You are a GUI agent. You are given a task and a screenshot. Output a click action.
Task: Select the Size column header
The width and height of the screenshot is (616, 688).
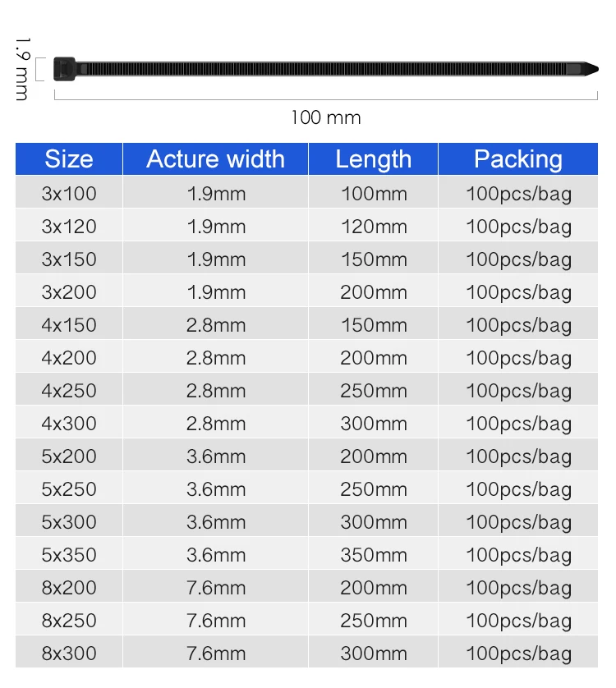tap(69, 158)
